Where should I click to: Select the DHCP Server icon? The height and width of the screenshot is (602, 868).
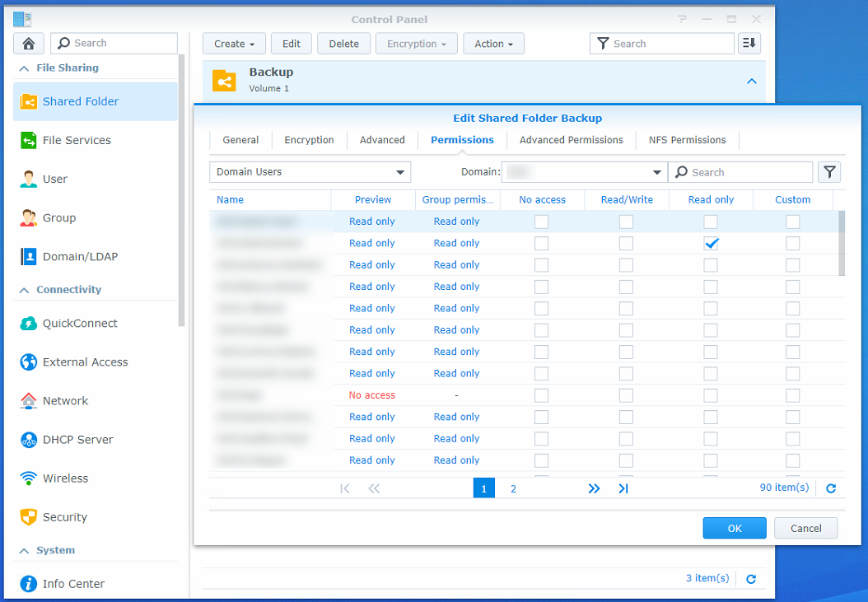tap(29, 440)
